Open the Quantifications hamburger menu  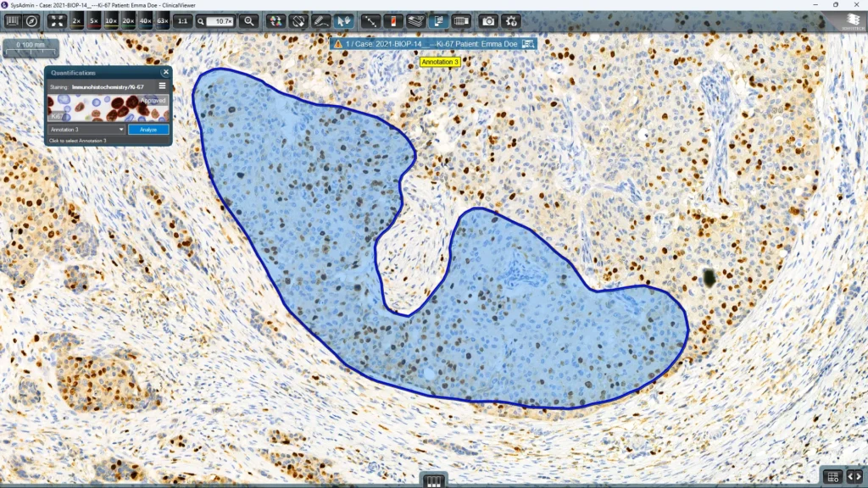tap(162, 86)
